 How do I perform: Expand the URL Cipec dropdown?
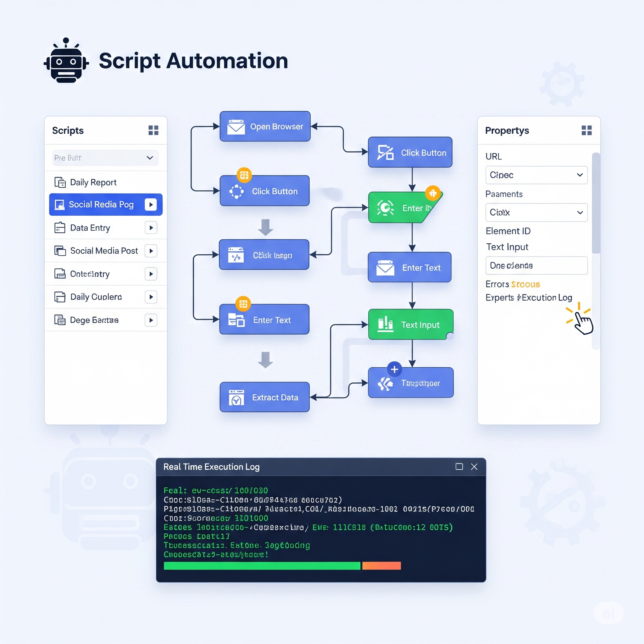[536, 175]
